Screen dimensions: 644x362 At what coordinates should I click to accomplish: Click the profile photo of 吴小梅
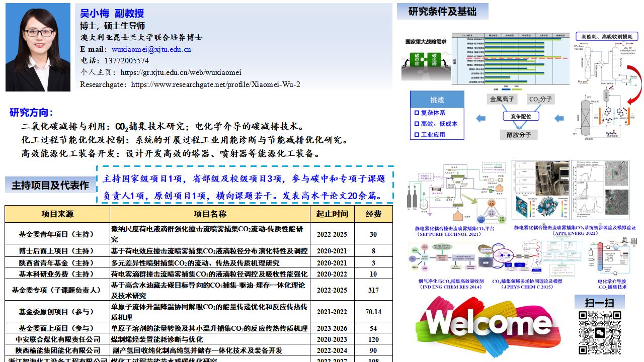pos(38,47)
